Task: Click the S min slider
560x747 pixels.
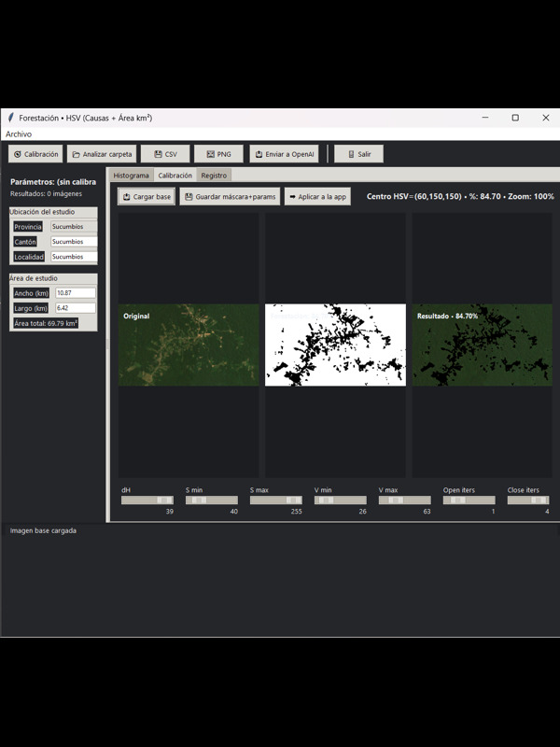Action: tap(211, 500)
